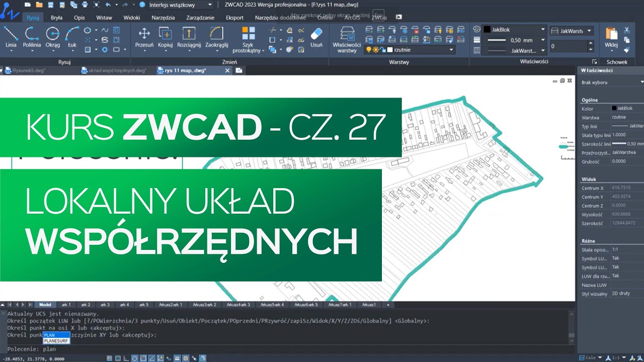The width and height of the screenshot is (644, 362).
Task: Add new layout with plus tab
Action: coord(387,305)
